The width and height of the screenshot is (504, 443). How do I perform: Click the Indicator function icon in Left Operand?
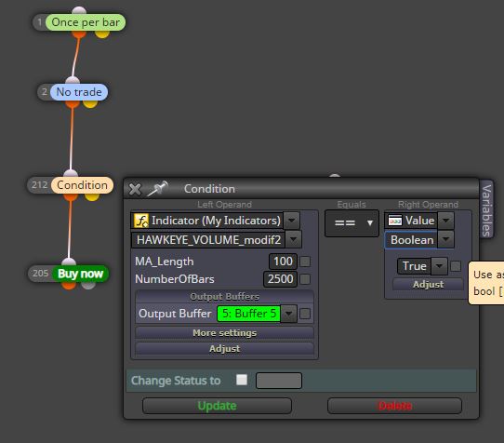coord(141,221)
